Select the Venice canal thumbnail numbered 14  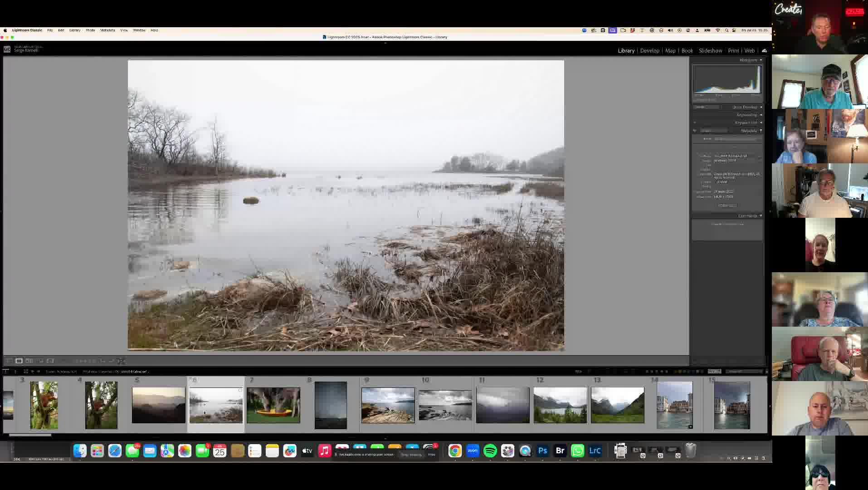(x=675, y=405)
